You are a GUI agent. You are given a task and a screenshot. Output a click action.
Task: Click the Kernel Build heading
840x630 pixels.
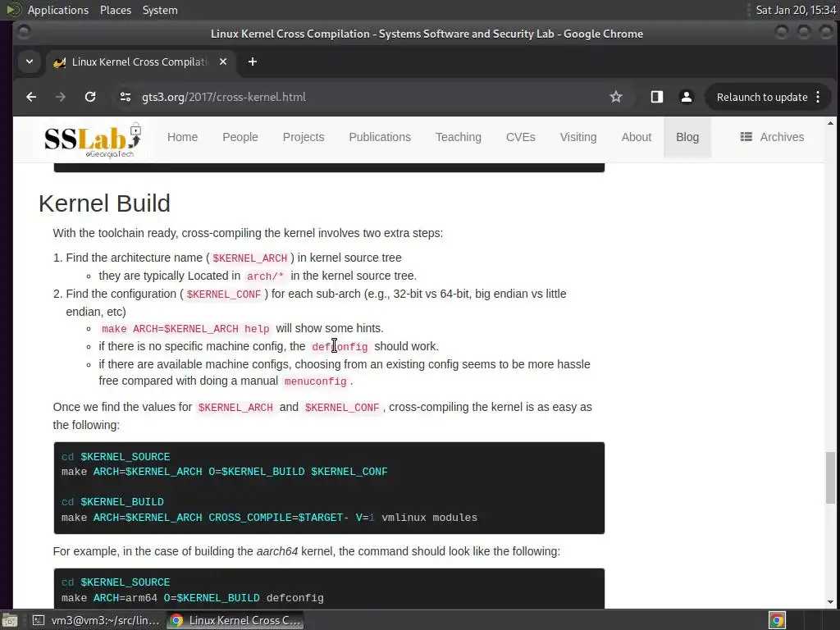click(104, 203)
